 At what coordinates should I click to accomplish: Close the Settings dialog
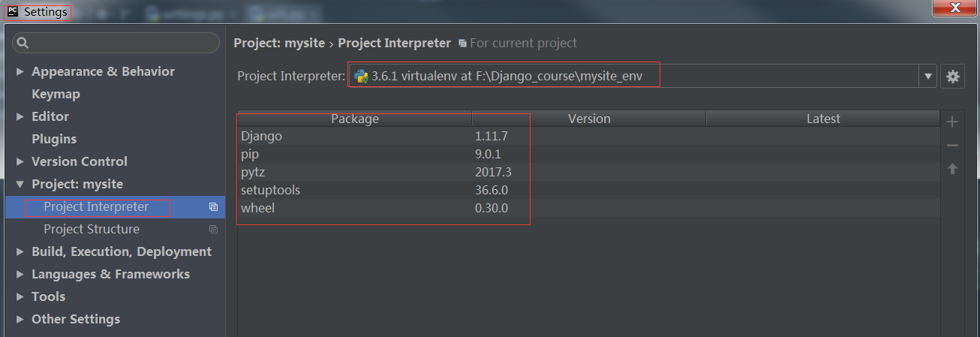click(955, 8)
